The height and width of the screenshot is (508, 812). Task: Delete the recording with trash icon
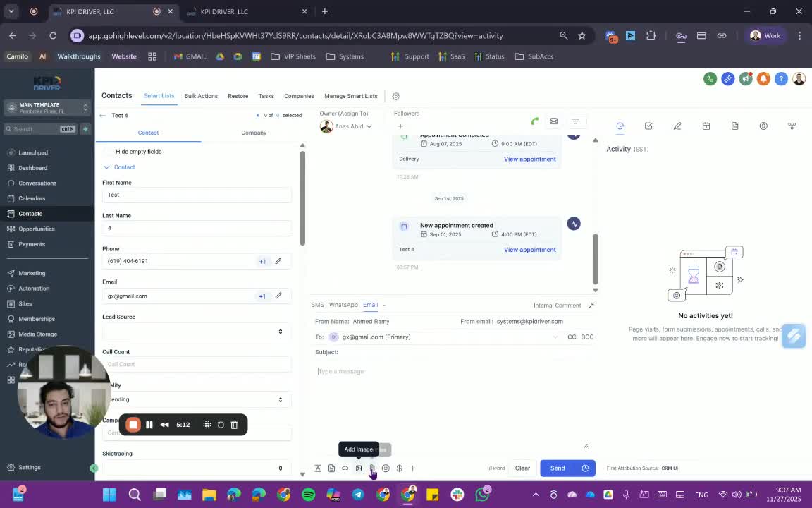(234, 425)
